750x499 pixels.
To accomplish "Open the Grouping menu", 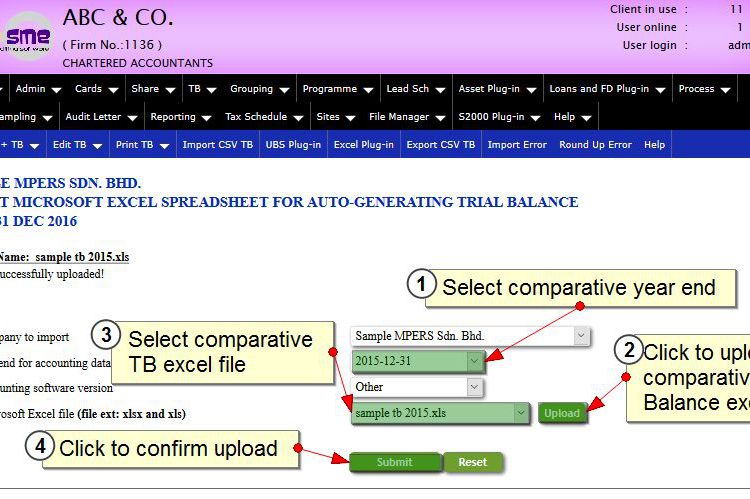I will pos(259,89).
